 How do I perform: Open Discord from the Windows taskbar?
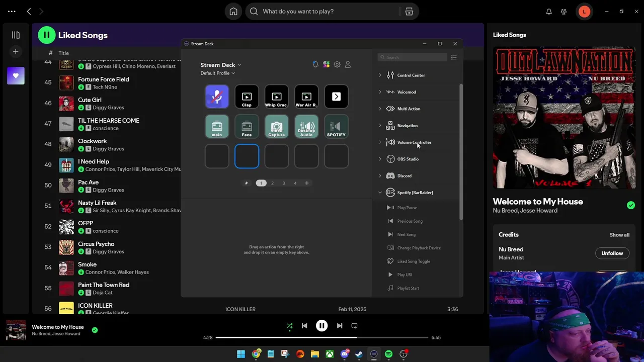pos(345,354)
